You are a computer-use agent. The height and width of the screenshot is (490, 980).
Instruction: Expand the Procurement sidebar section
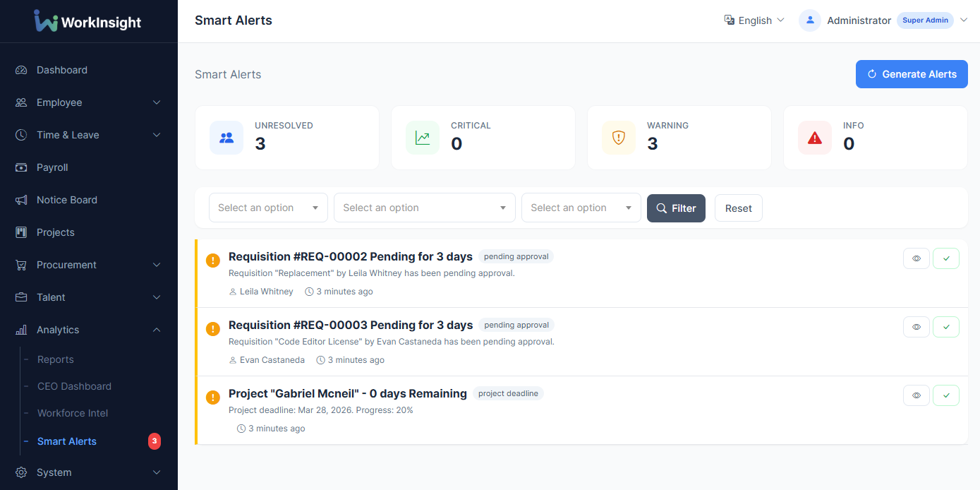pyautogui.click(x=67, y=265)
